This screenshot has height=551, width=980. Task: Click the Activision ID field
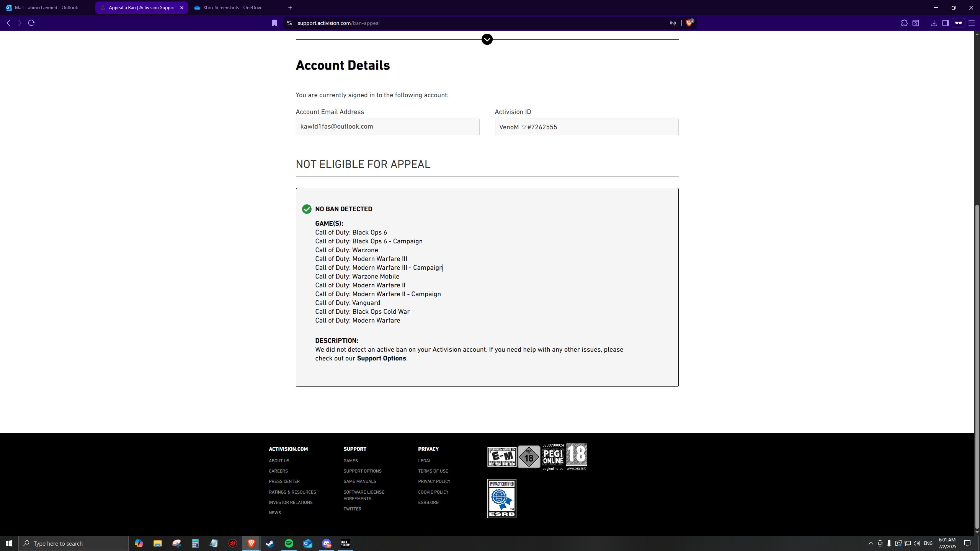point(586,127)
